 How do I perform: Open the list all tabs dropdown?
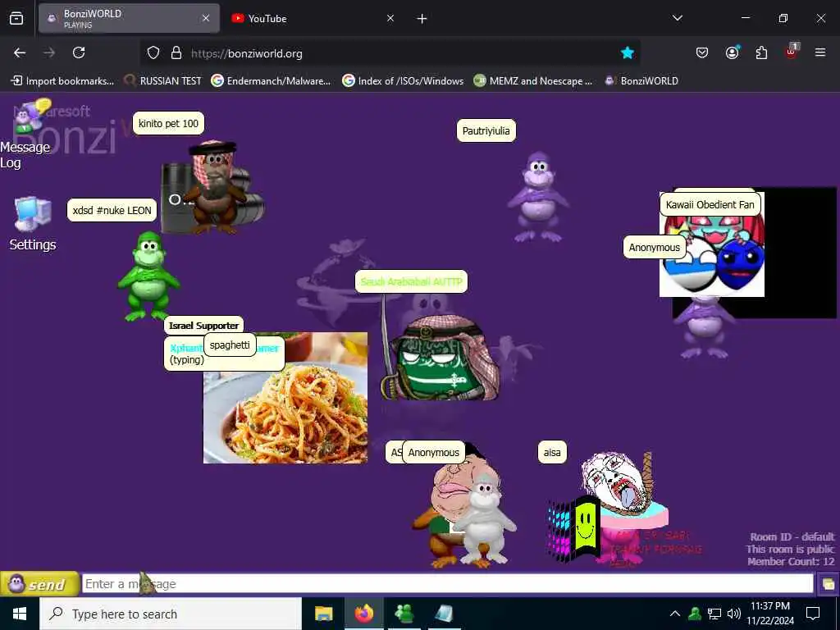[x=677, y=18]
